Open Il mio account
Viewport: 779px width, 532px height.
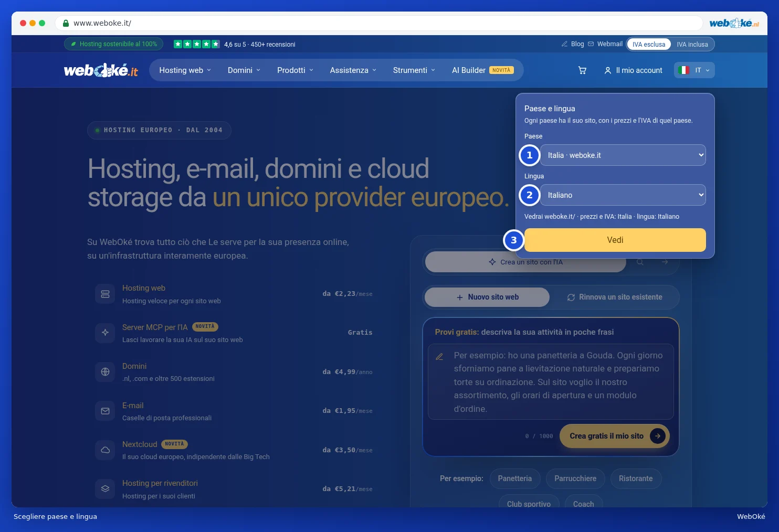click(x=633, y=70)
